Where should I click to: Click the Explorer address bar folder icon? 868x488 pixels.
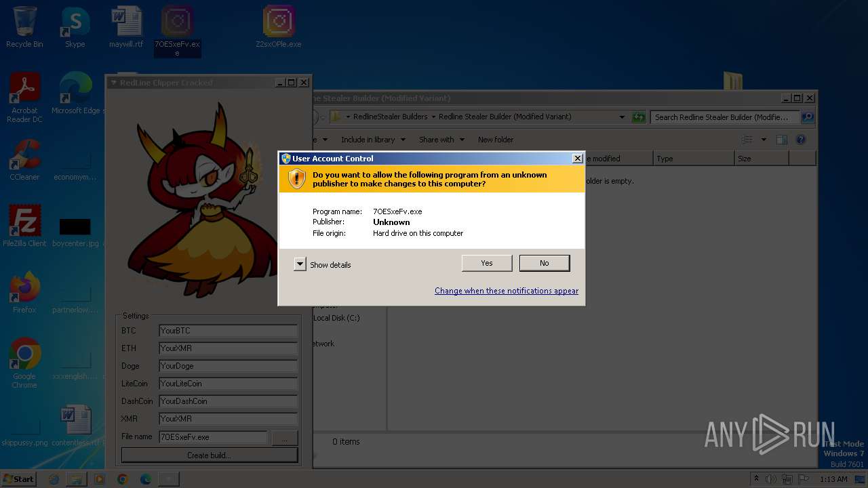tap(336, 117)
